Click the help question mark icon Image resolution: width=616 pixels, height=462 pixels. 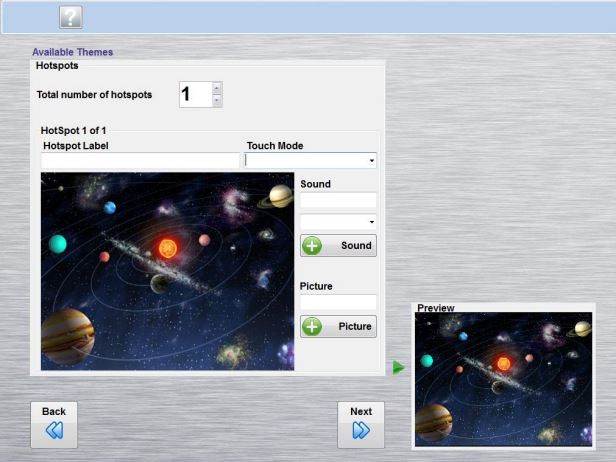tap(71, 17)
